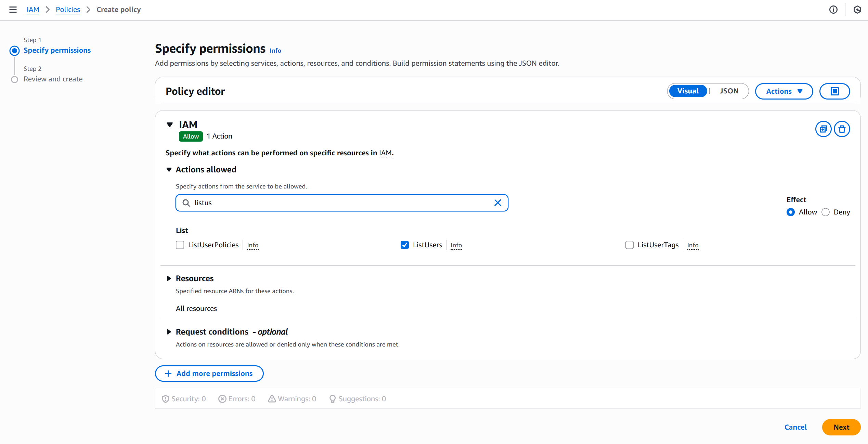Delete the IAM statement with trash icon

(842, 129)
